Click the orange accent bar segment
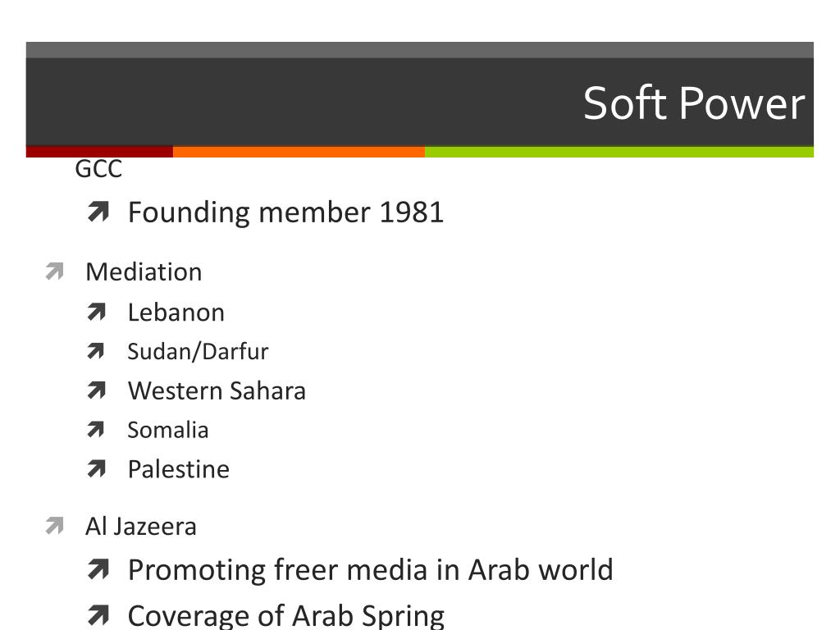The width and height of the screenshot is (840, 630). (299, 152)
